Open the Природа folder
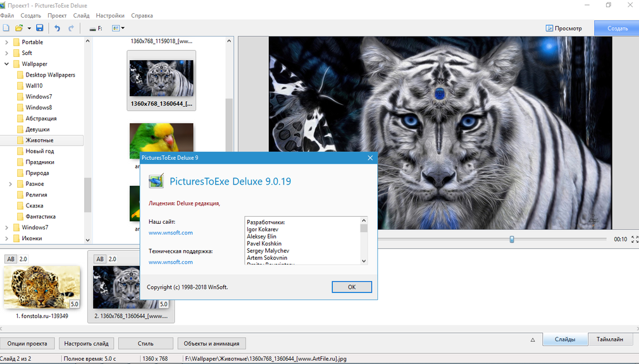639x364 pixels. [x=37, y=173]
